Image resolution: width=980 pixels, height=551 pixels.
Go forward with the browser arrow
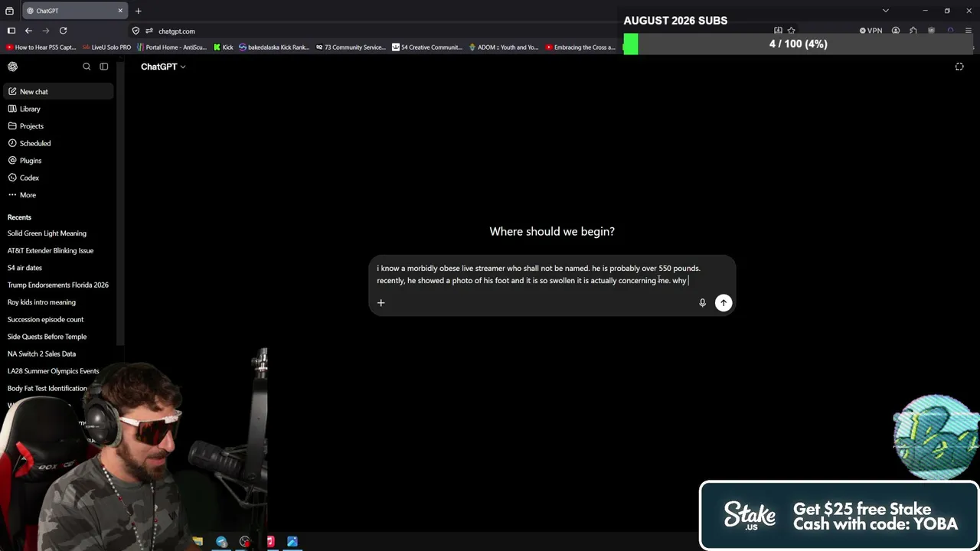pyautogui.click(x=46, y=31)
